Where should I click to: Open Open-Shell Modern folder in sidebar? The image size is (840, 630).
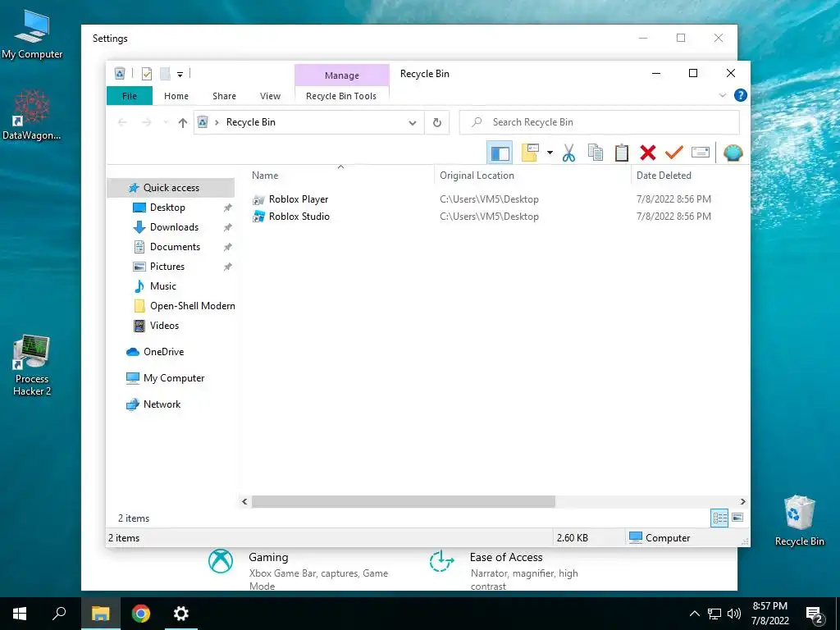(192, 306)
